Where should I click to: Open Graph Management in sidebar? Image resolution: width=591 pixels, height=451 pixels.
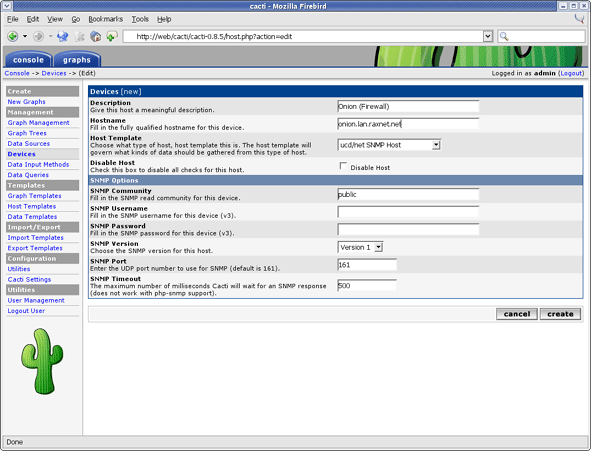coord(38,123)
